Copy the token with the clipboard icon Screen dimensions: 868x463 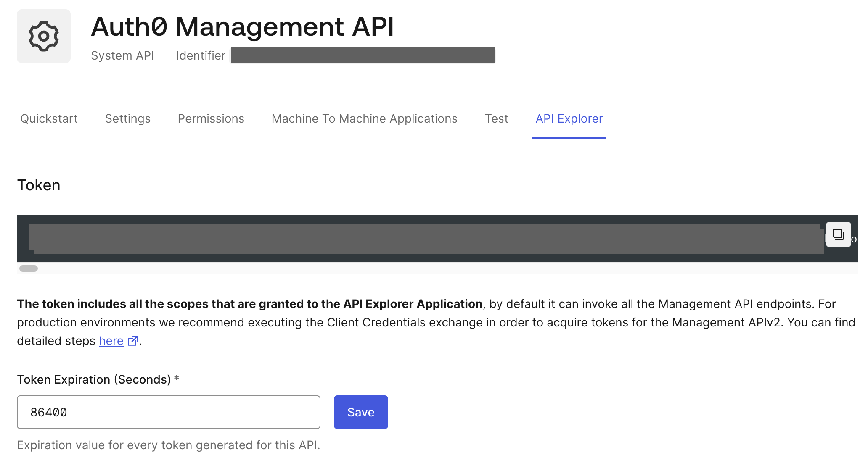pos(838,234)
